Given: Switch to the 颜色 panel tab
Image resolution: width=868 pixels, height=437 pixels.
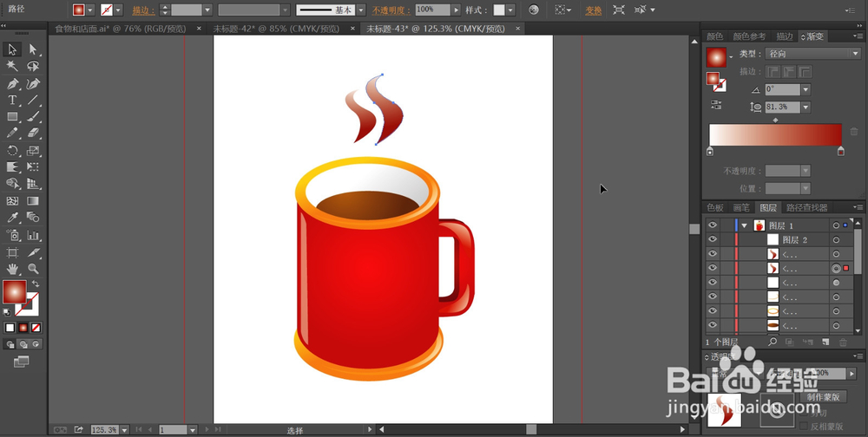Looking at the screenshot, I should tap(714, 36).
